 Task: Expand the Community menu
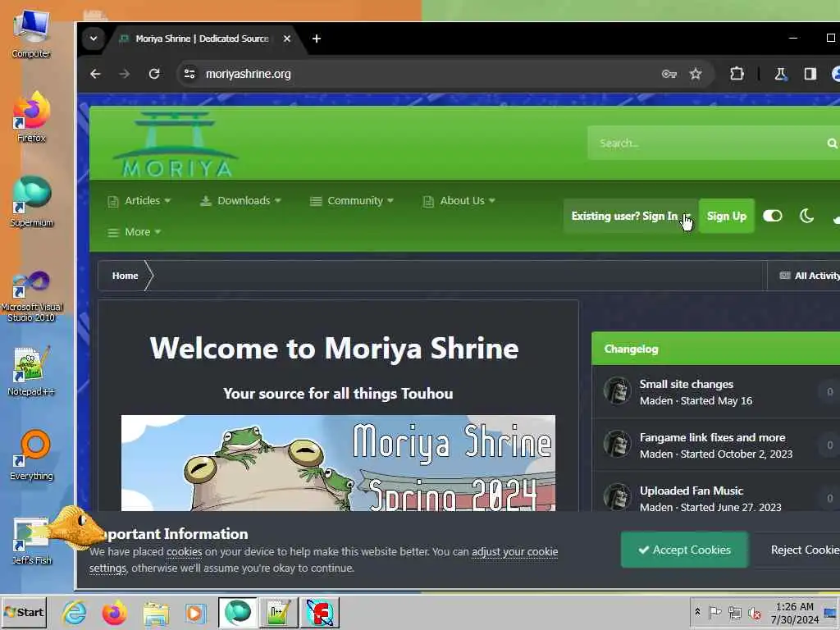point(352,201)
